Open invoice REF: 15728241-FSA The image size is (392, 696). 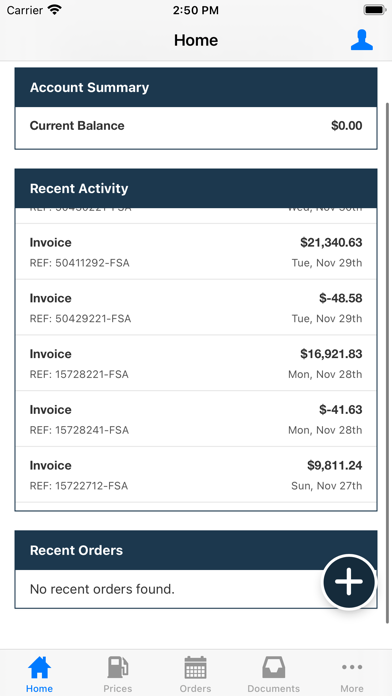(x=196, y=419)
